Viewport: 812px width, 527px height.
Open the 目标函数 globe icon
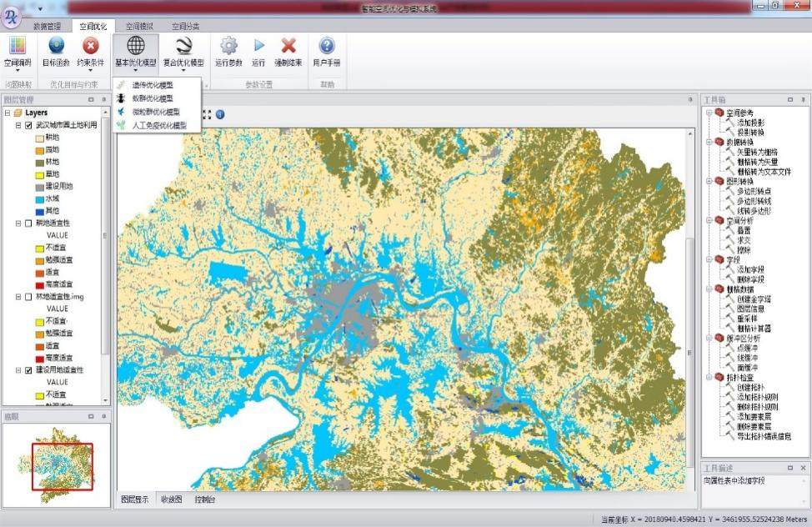pyautogui.click(x=57, y=47)
